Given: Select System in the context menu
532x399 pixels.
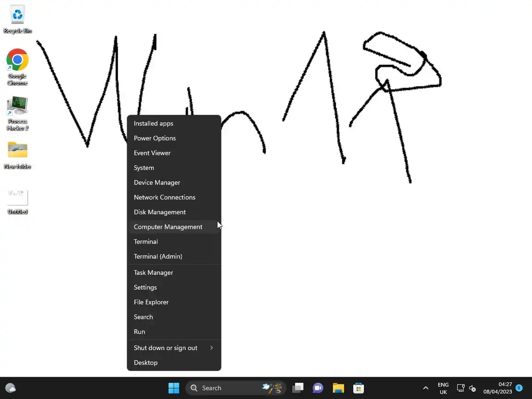Looking at the screenshot, I should click(x=174, y=168).
